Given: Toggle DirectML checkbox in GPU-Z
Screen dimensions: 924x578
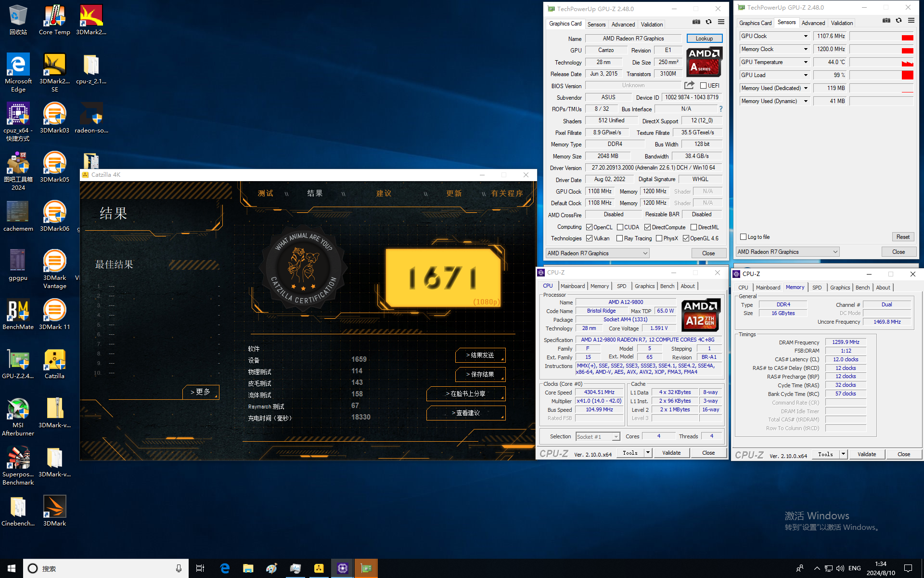Looking at the screenshot, I should point(693,227).
